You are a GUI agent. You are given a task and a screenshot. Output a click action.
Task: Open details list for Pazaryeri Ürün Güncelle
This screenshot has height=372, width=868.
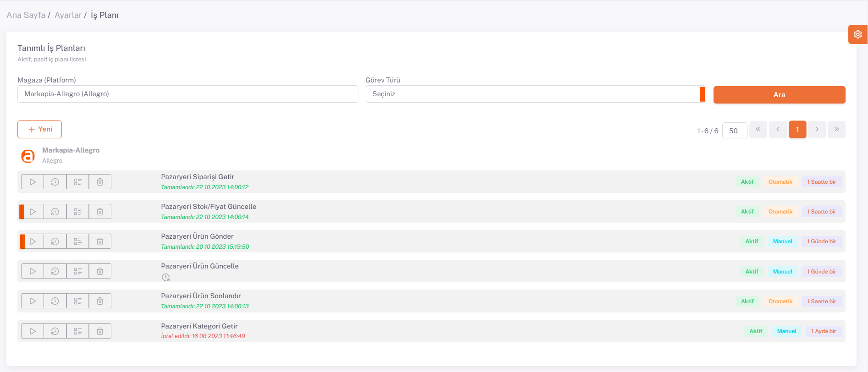click(x=78, y=271)
